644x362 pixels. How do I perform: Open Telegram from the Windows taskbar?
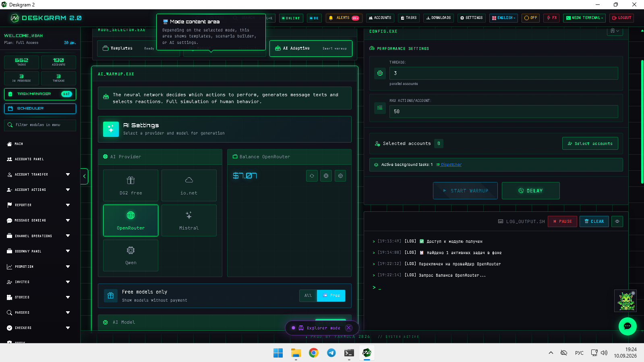[331, 353]
